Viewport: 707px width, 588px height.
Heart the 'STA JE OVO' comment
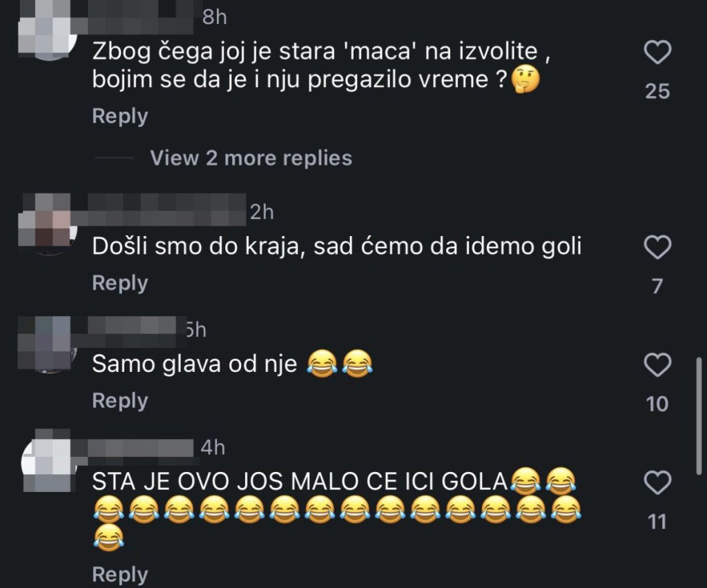pyautogui.click(x=657, y=482)
